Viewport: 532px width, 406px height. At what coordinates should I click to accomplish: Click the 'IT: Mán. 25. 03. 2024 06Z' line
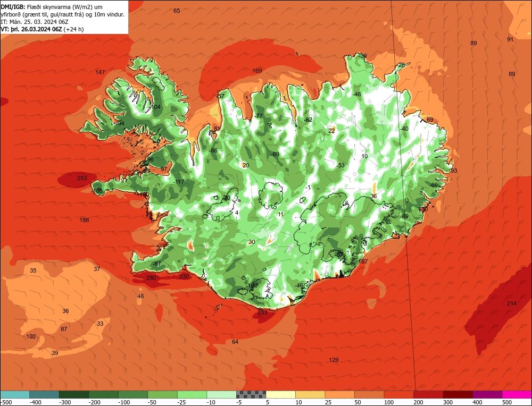(x=35, y=22)
